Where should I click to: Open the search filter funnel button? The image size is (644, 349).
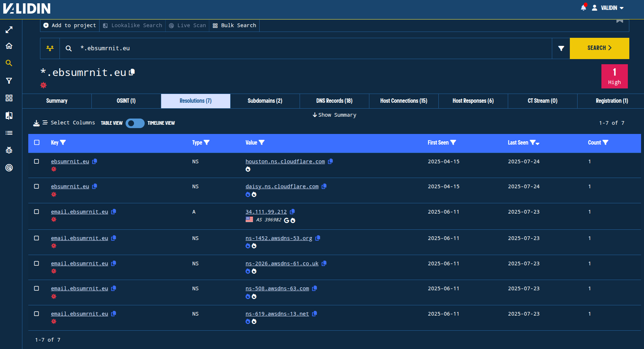pyautogui.click(x=561, y=48)
